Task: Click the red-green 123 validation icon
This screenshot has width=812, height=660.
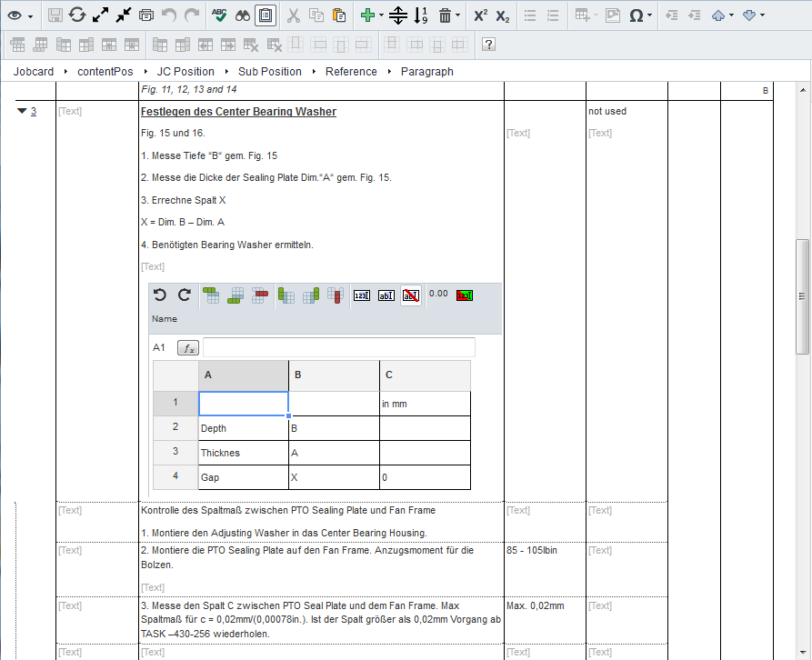Action: (465, 295)
